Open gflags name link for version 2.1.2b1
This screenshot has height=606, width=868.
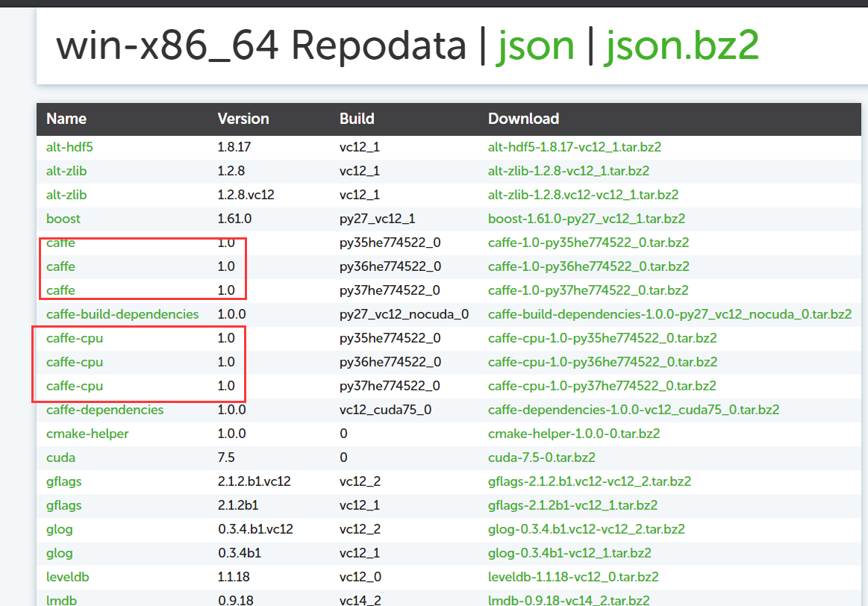click(x=63, y=505)
